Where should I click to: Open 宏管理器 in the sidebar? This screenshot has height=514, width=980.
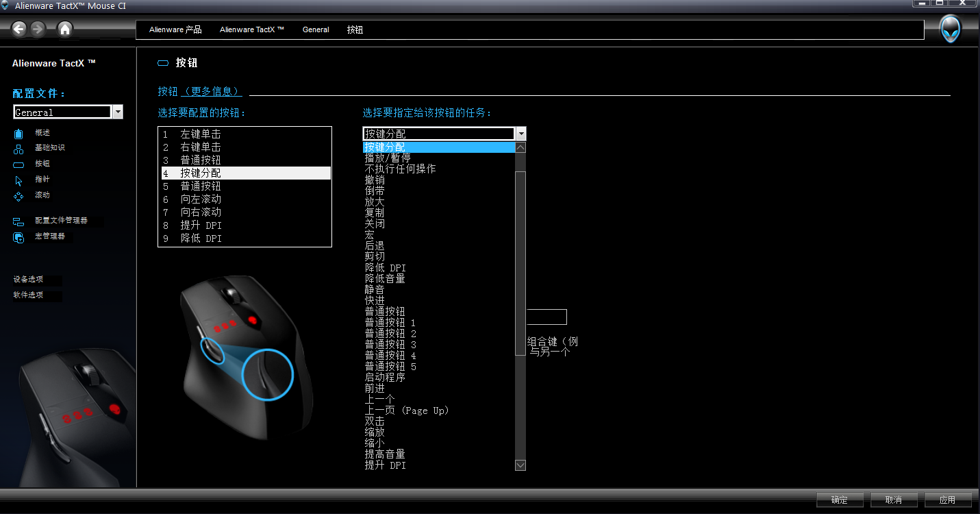50,236
